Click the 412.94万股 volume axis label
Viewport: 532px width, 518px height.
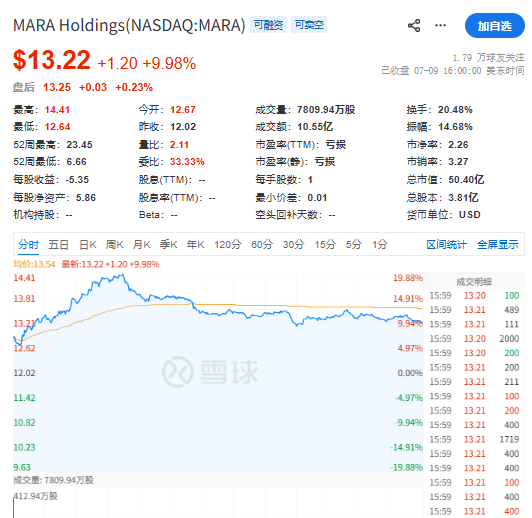[36, 496]
